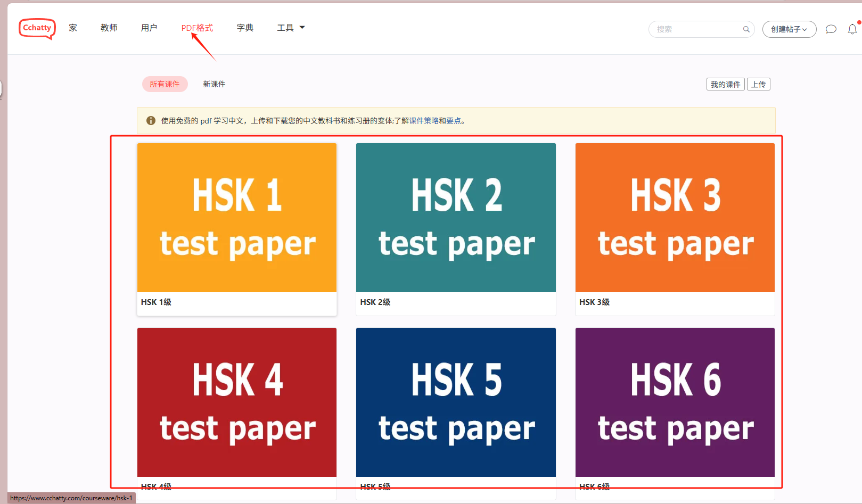Select the 所有课件 filter pill
This screenshot has height=504, width=862.
165,84
